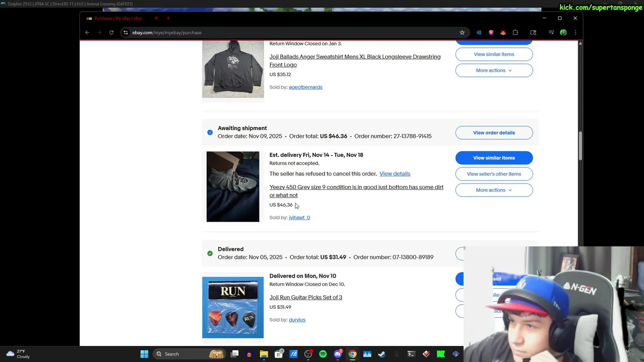Open View details link about refused cancellation

pyautogui.click(x=395, y=174)
